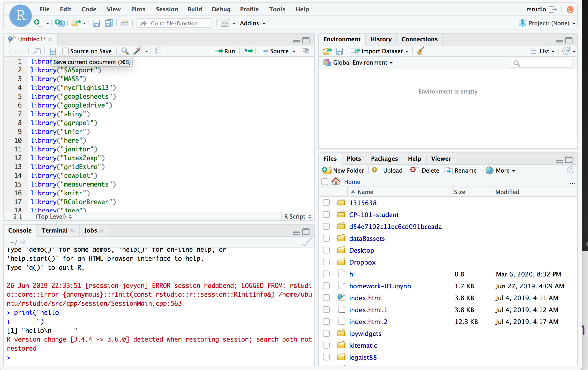Run the current line with the Run icon
Image resolution: width=588 pixels, height=370 pixels.
click(224, 51)
